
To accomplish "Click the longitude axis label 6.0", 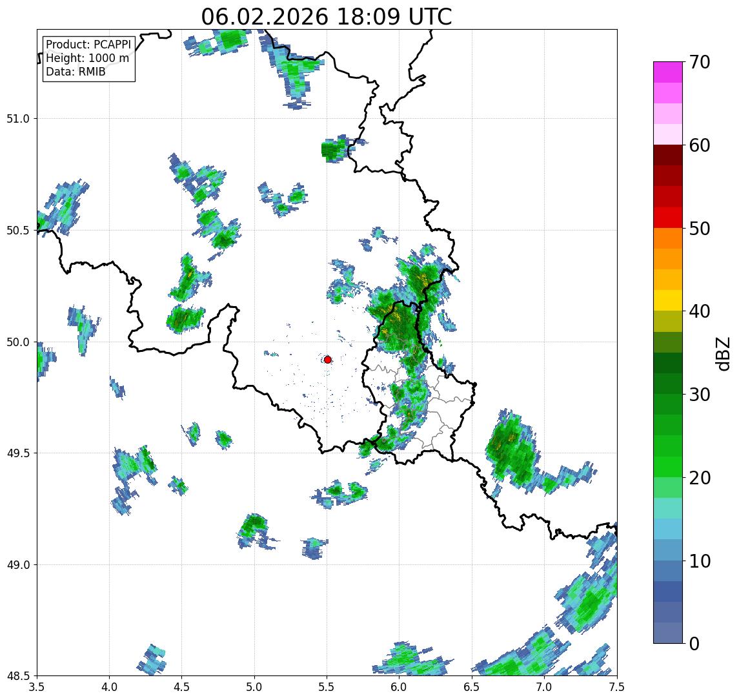I will [400, 687].
